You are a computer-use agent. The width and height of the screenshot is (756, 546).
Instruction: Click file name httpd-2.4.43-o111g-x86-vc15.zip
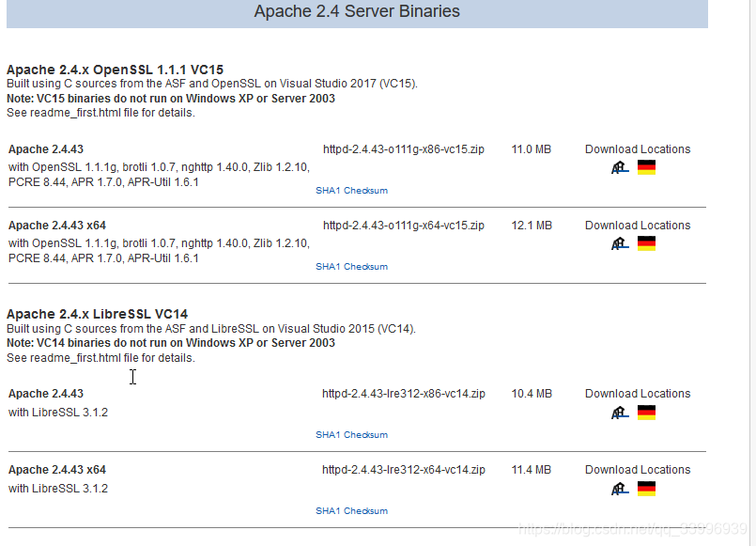coord(404,149)
